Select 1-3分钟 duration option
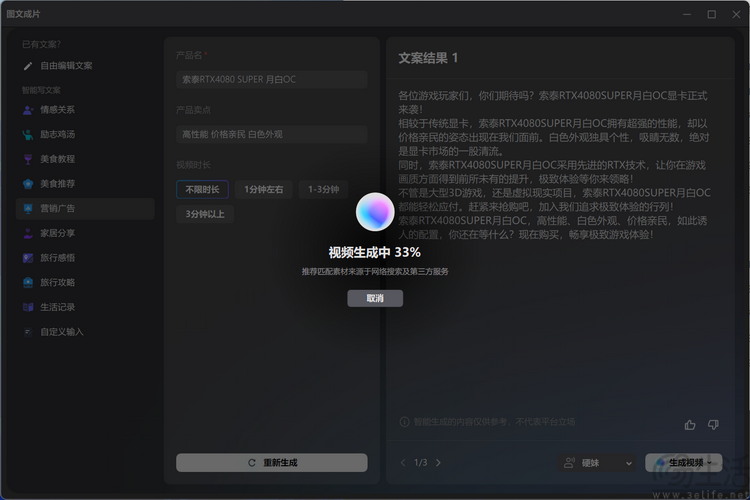 pos(323,189)
